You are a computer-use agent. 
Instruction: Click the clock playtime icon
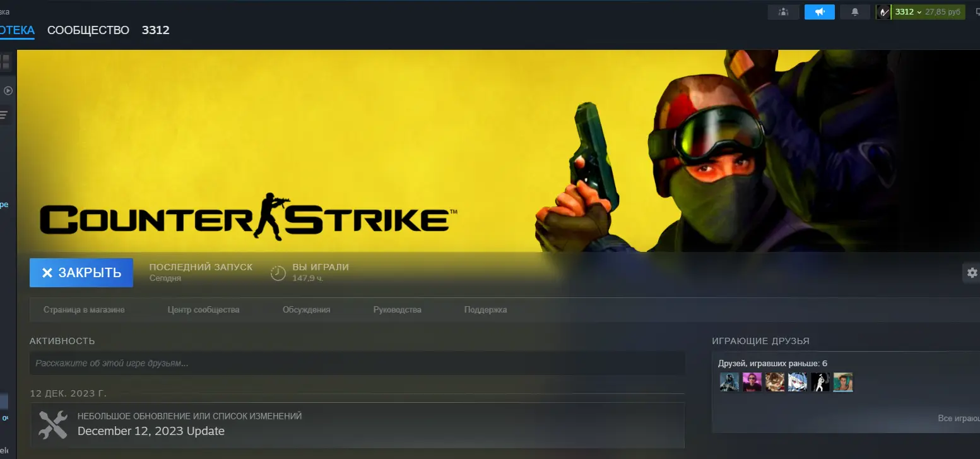point(278,273)
